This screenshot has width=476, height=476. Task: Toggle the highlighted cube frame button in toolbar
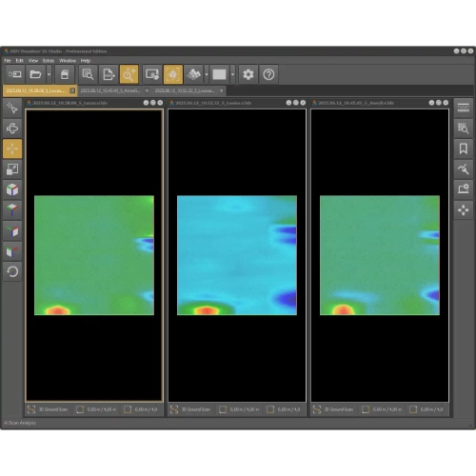(173, 74)
